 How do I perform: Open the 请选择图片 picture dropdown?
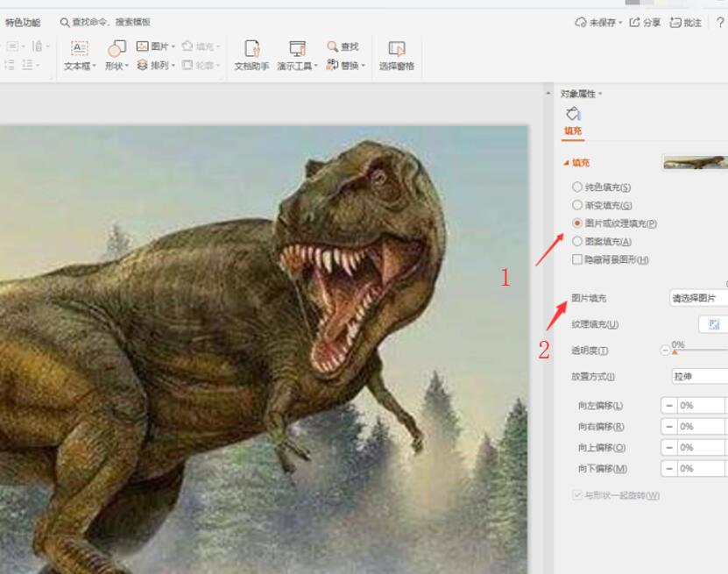[699, 298]
